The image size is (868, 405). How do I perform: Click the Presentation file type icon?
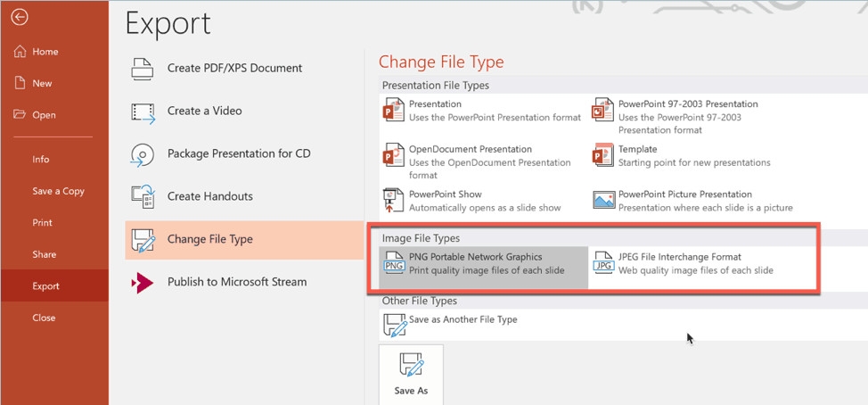[394, 110]
